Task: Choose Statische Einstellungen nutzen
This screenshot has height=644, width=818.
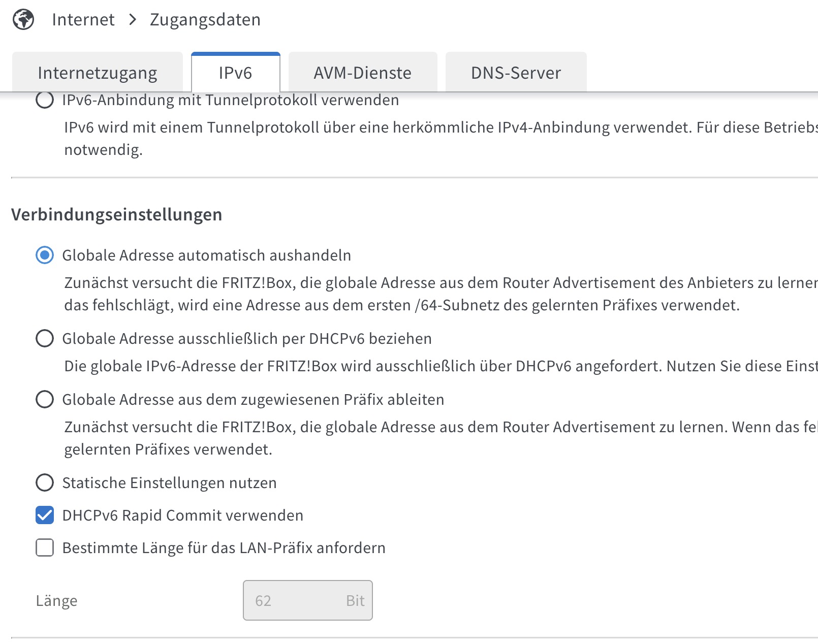Action: point(45,482)
